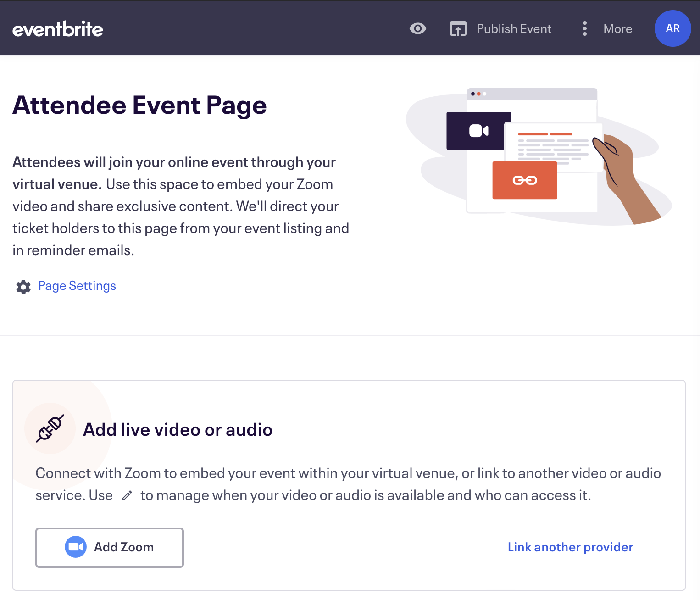Open the Page Settings link
The height and width of the screenshot is (600, 700).
[x=77, y=286]
